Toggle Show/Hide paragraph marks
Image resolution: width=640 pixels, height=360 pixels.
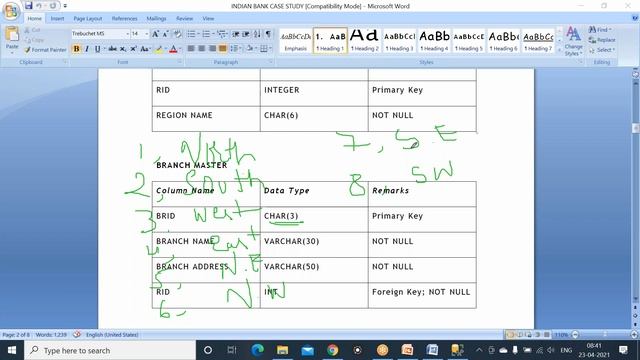268,34
